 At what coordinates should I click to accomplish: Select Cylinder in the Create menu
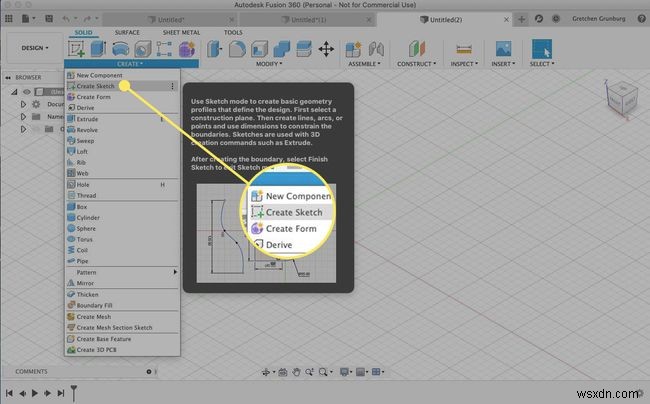click(122, 218)
